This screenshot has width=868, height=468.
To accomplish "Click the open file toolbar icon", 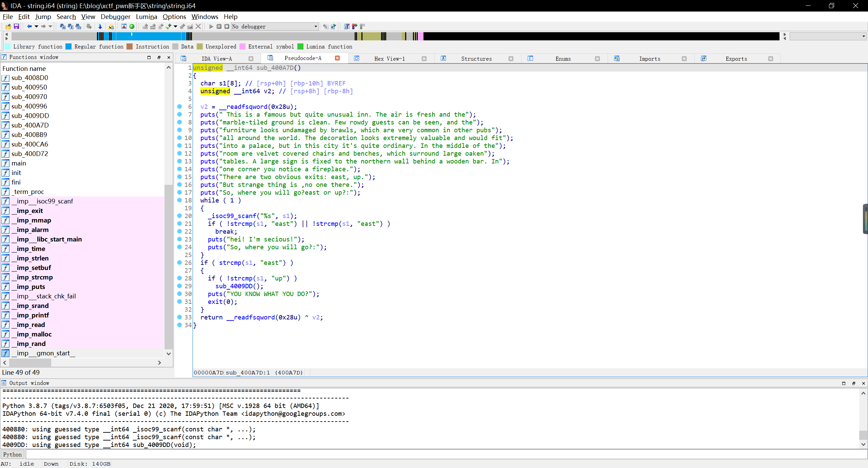I will [8, 26].
